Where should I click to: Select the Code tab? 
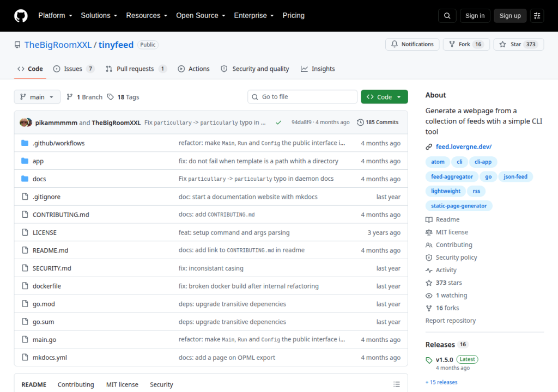(x=31, y=69)
